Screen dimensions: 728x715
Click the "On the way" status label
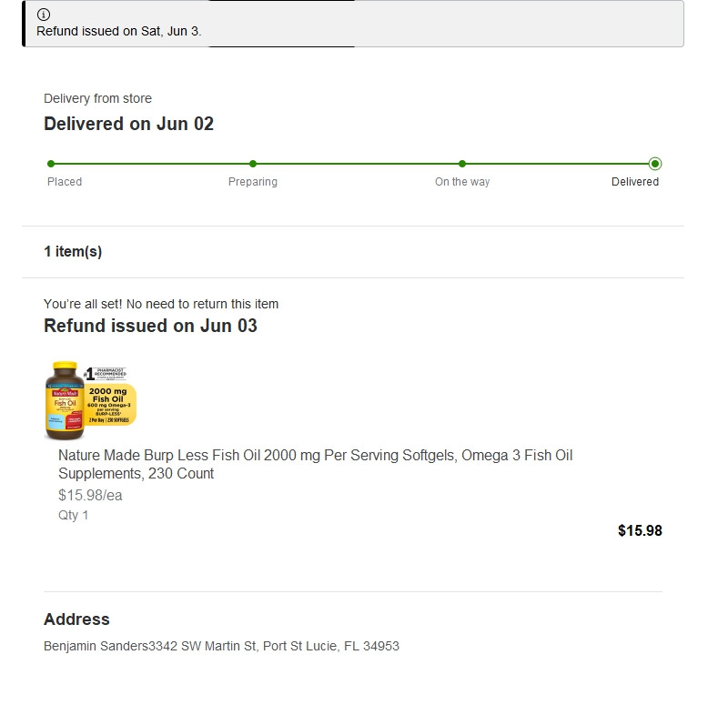[x=462, y=182]
